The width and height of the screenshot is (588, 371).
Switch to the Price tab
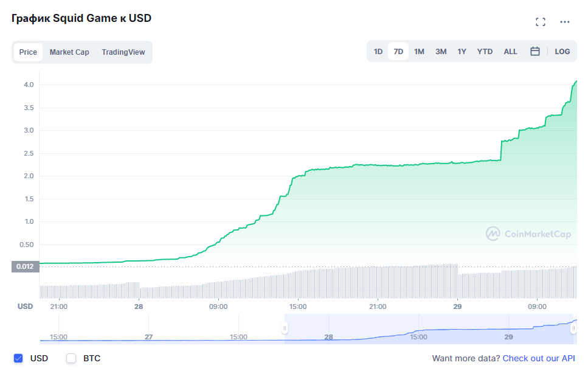coord(28,52)
